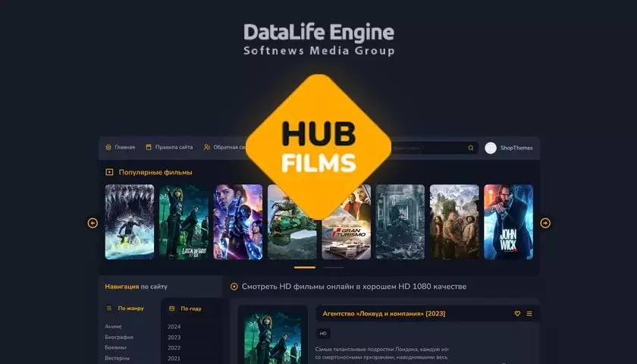Open the Правила сайта menu item

pos(174,147)
